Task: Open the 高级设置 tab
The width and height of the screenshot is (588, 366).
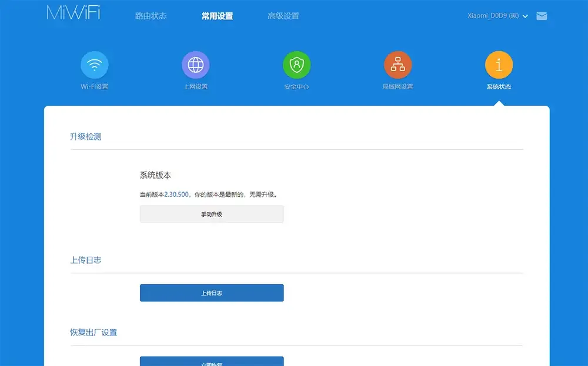Action: point(283,16)
